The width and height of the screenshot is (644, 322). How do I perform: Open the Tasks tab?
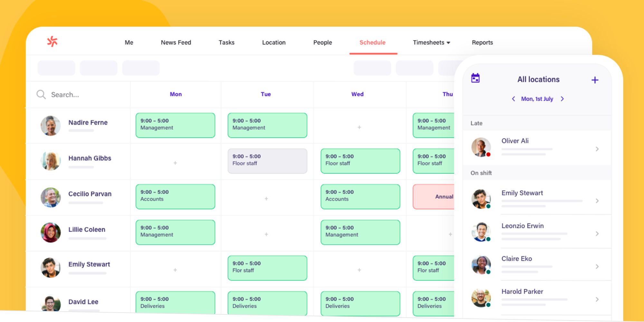[226, 43]
